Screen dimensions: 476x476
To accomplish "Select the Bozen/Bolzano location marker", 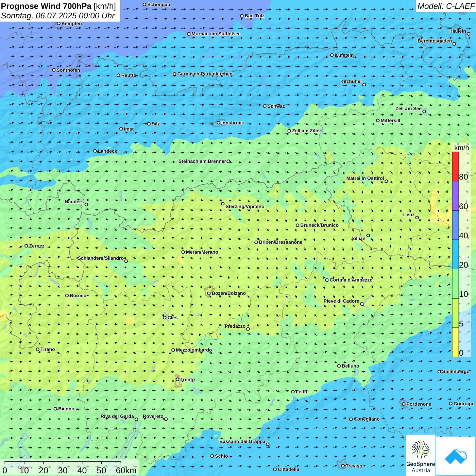I will point(209,293).
